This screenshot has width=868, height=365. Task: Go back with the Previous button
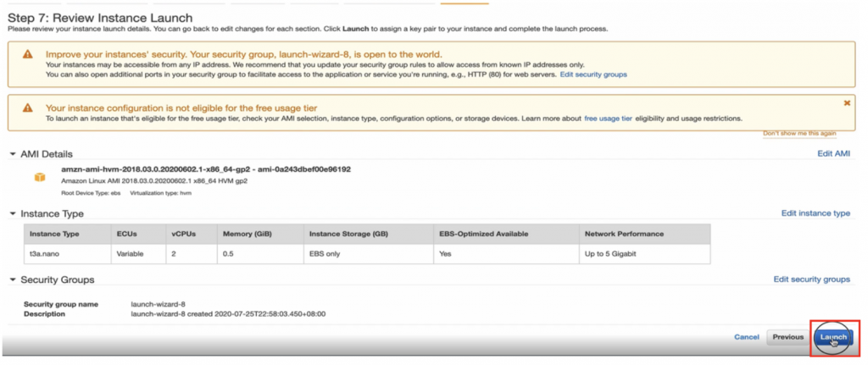click(x=787, y=337)
